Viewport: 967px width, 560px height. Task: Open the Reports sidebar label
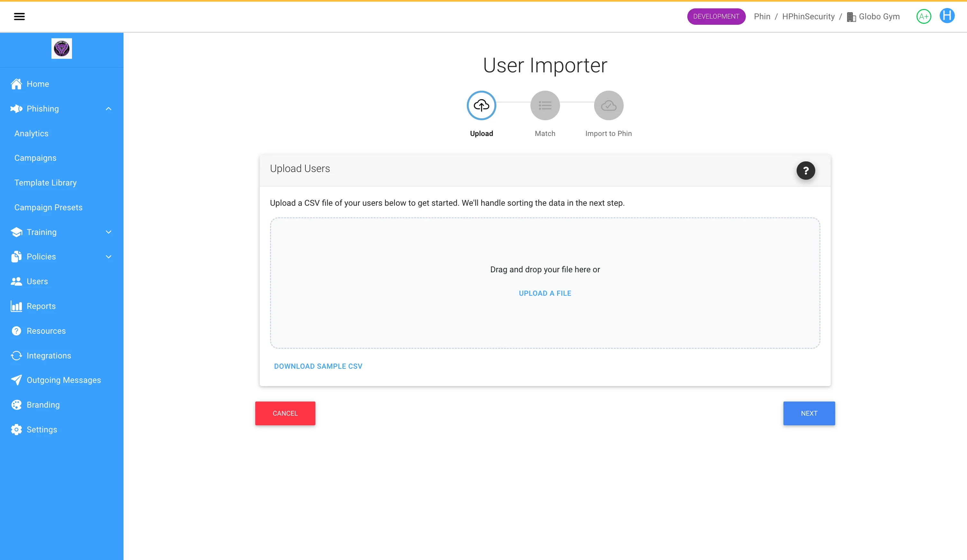pos(41,306)
